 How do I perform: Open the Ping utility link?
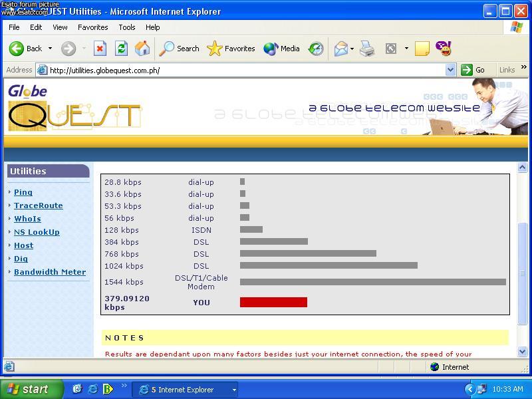[23, 192]
